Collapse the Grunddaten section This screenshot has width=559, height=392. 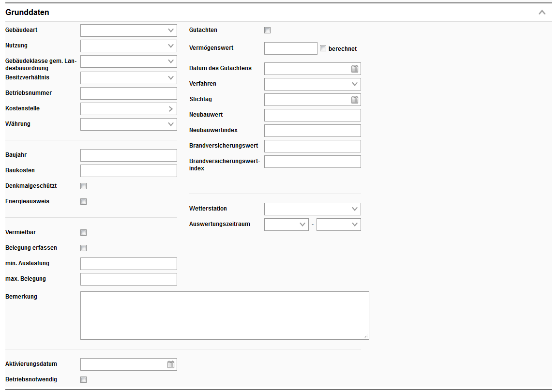coord(542,12)
